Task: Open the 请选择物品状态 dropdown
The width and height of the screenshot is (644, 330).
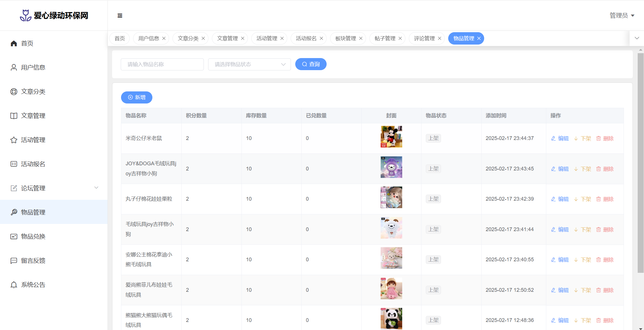Action: pyautogui.click(x=249, y=64)
